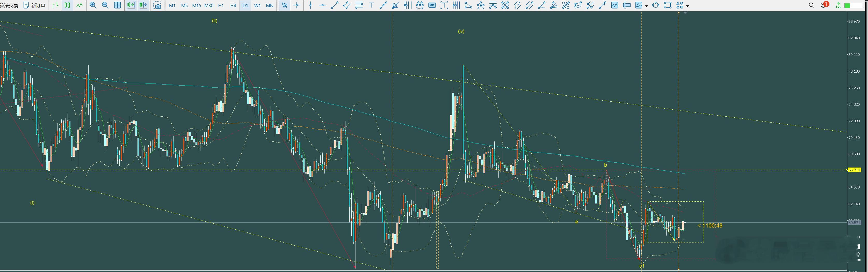The image size is (868, 272).
Task: Select the rectangle drawing tool
Action: pyautogui.click(x=668, y=5)
